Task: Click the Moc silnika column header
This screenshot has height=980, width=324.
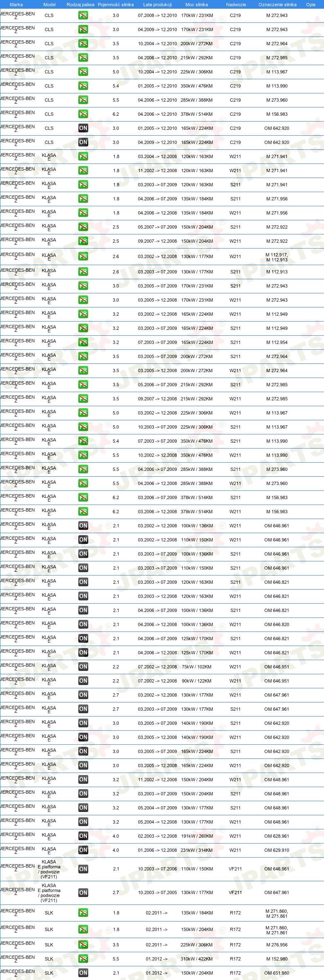Action: click(x=197, y=5)
